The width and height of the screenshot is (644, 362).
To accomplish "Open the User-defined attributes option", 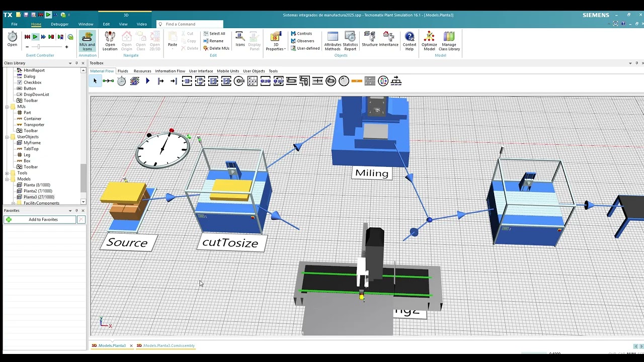I will point(305,48).
